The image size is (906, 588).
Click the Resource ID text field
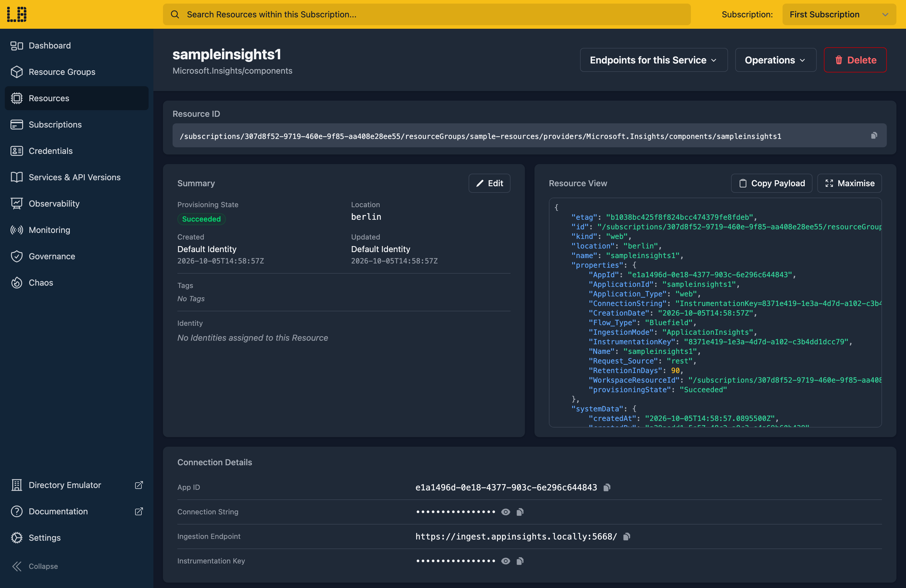tap(529, 136)
